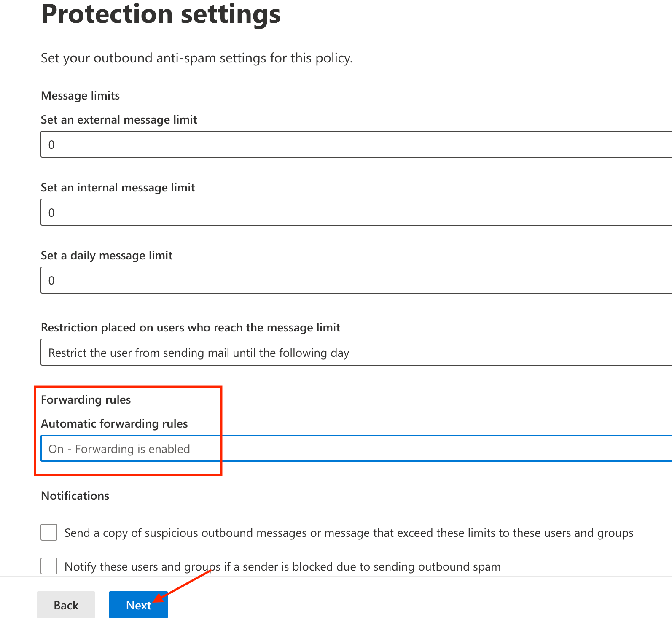Image resolution: width=672 pixels, height=625 pixels.
Task: Click the 'Notify these users and groups' label text
Action: pyautogui.click(x=282, y=567)
